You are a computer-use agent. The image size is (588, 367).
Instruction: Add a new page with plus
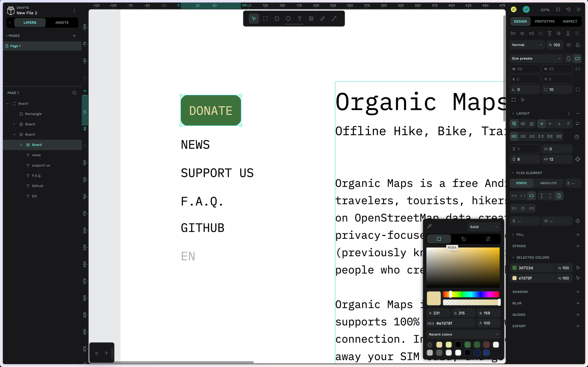tap(74, 36)
